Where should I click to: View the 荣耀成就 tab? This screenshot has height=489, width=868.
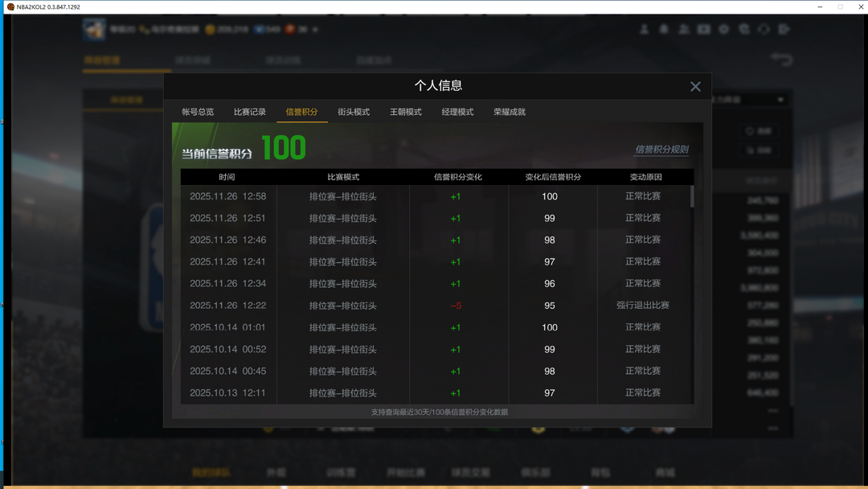(x=510, y=112)
